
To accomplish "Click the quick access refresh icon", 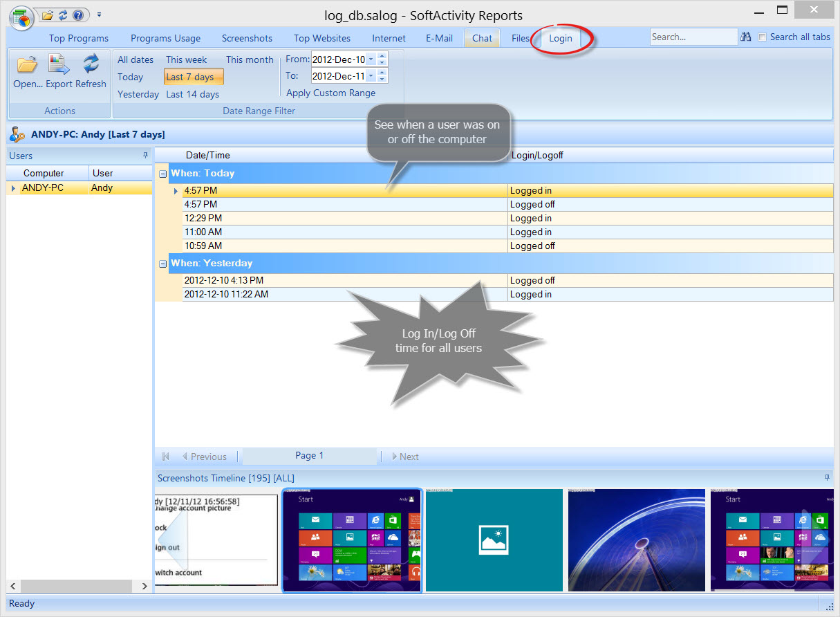I will tap(63, 15).
